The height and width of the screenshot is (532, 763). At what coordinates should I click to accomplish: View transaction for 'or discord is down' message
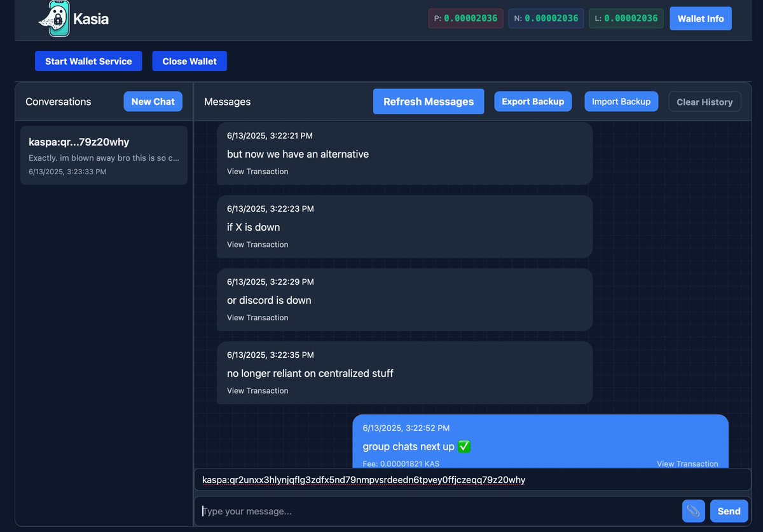click(258, 317)
